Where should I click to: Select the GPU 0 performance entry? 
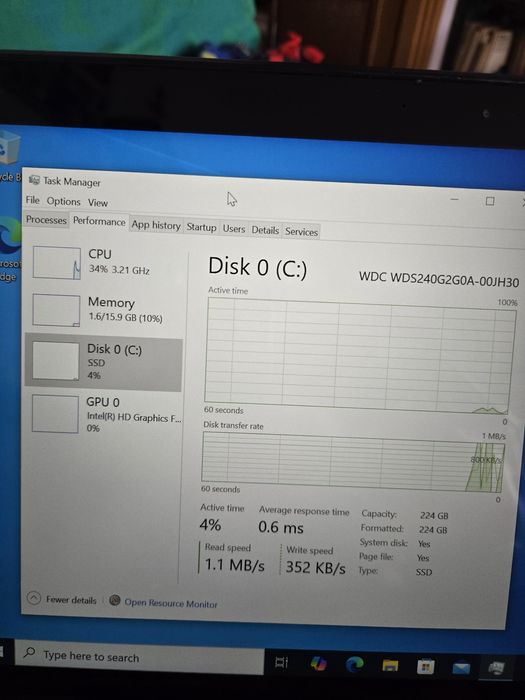click(x=103, y=414)
